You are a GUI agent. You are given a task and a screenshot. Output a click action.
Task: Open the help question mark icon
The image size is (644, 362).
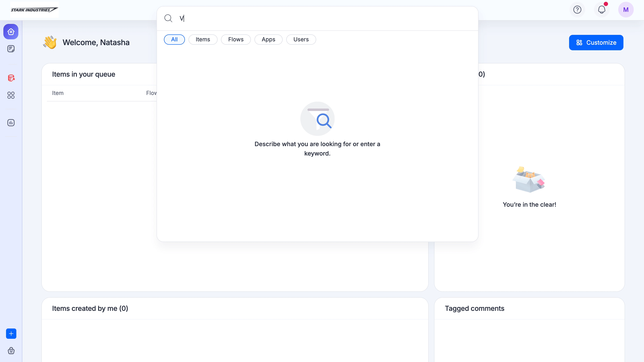click(577, 10)
